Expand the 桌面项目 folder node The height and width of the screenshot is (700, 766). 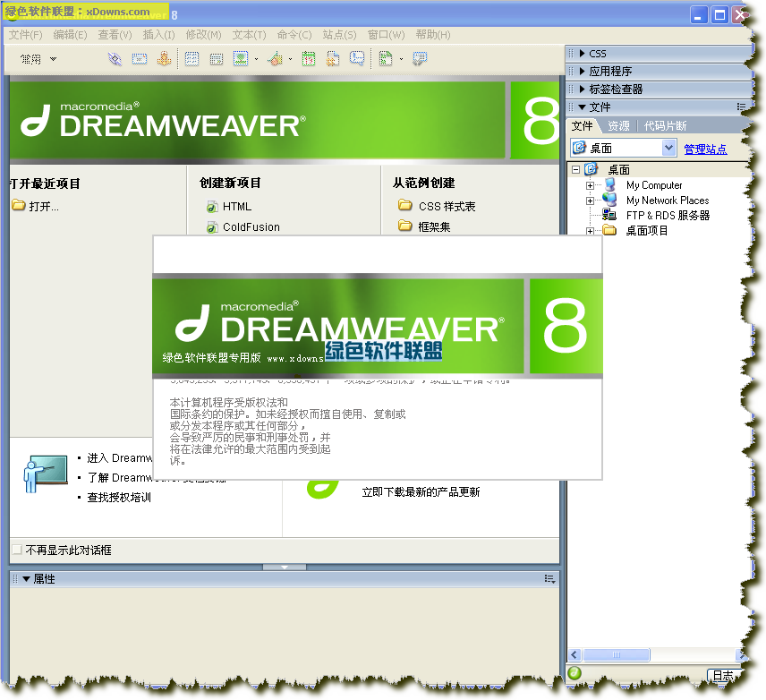point(590,231)
